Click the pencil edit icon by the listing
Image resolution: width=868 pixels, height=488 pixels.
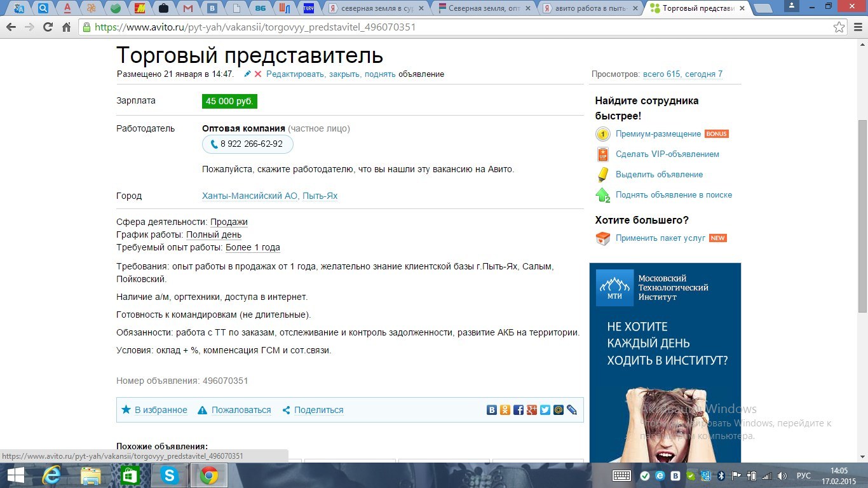click(248, 74)
